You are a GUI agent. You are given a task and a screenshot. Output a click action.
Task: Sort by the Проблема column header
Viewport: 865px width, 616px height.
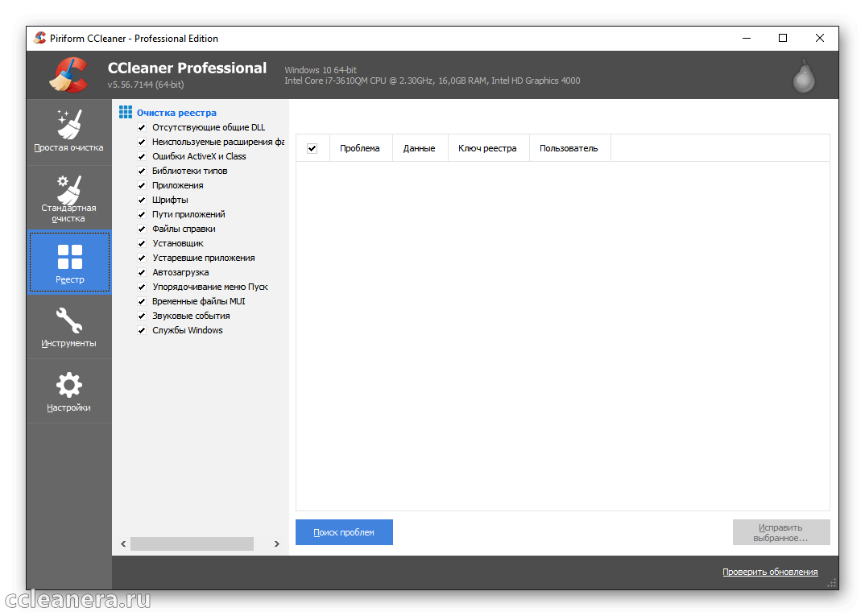tap(361, 148)
